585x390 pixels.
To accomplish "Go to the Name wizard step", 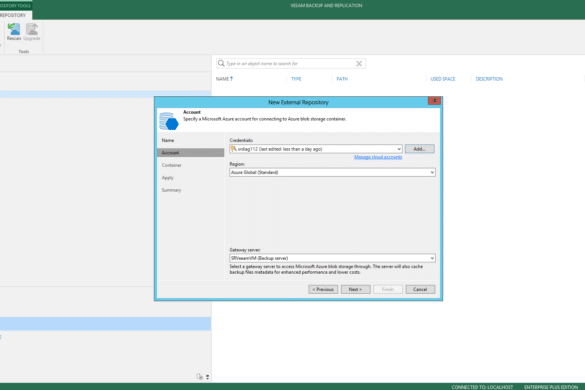I will [168, 140].
